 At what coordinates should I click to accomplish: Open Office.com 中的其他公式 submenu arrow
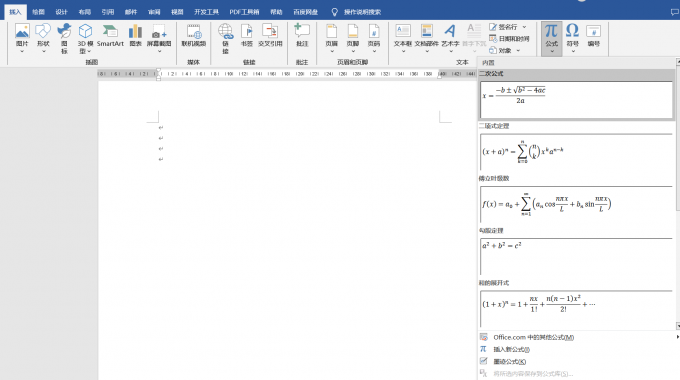677,337
